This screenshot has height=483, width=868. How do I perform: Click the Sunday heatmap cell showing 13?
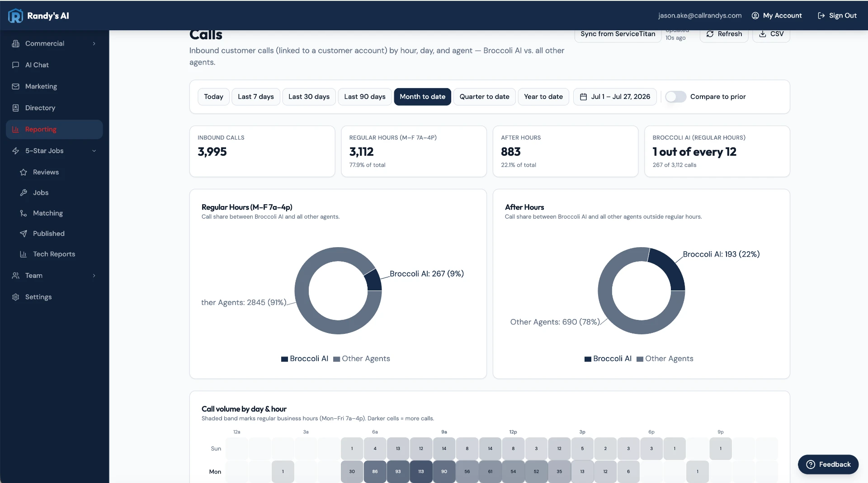coord(398,449)
